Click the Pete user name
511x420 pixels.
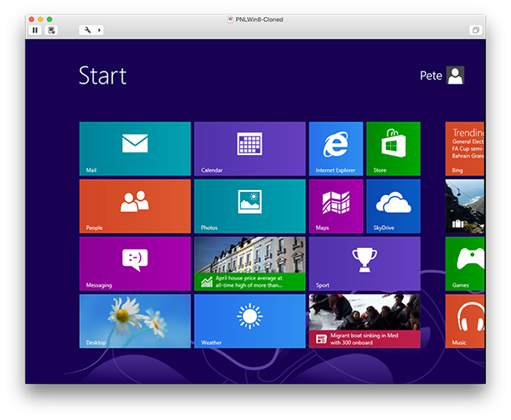[431, 76]
